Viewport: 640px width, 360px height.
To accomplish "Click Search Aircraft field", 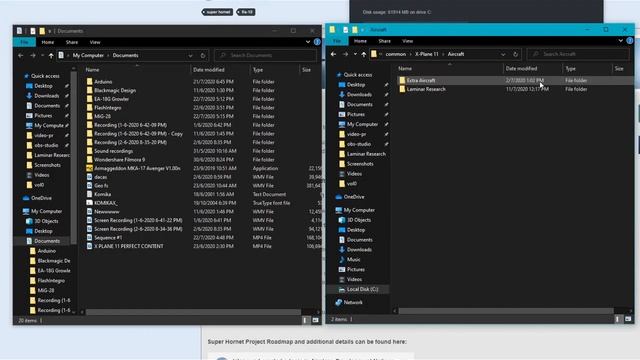I will pos(578,54).
